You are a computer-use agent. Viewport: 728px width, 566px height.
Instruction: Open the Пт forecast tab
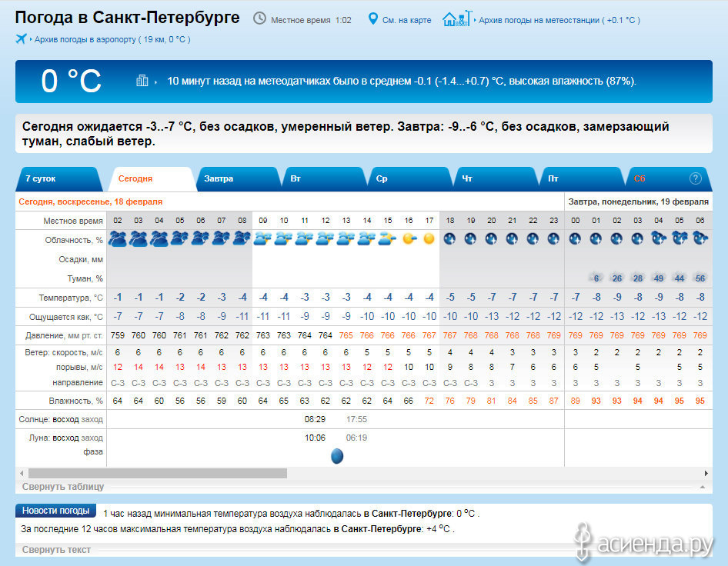coord(581,178)
